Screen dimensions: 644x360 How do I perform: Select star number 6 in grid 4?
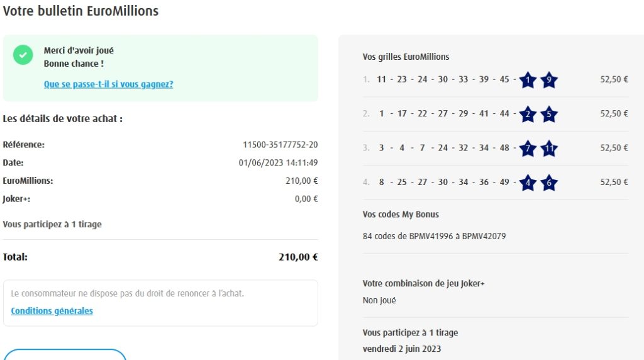point(549,183)
